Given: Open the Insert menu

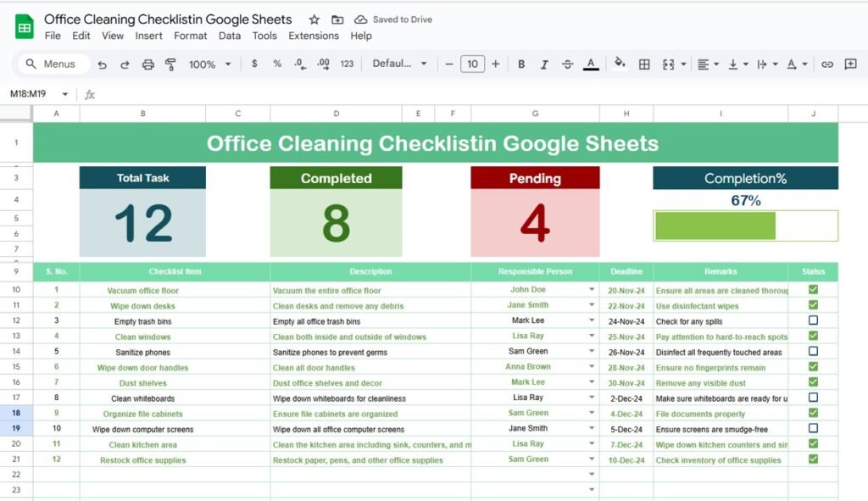Looking at the screenshot, I should click(148, 36).
